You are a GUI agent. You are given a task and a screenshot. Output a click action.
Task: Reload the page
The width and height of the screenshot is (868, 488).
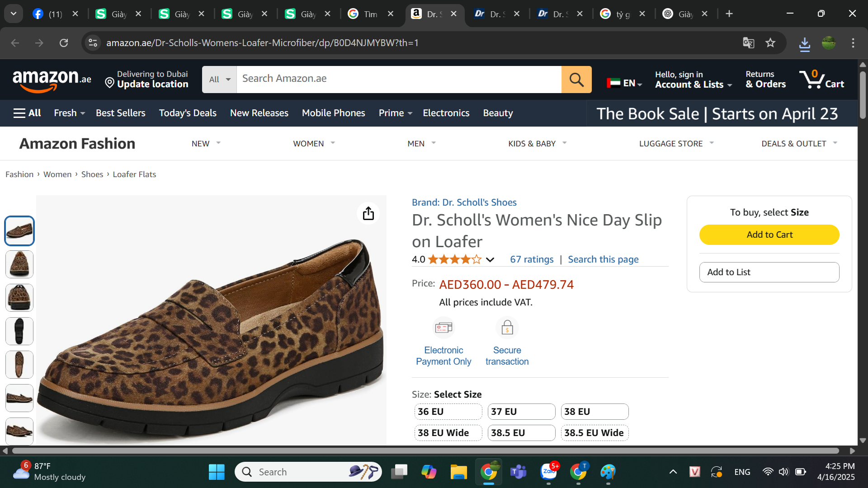click(x=64, y=43)
